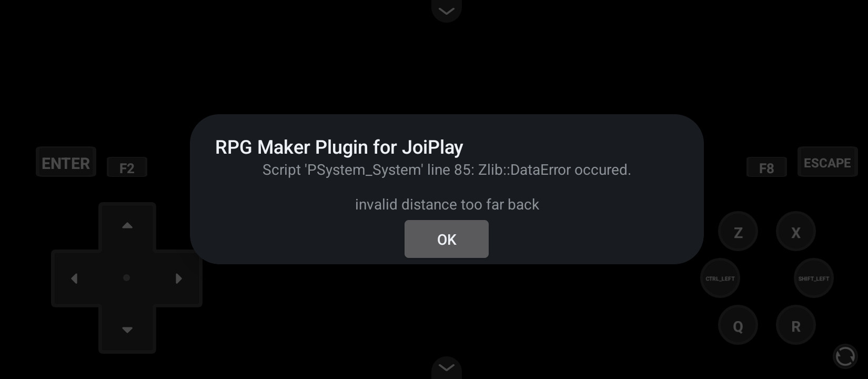
Task: Tap the rotate/refresh icon in the corner
Action: 845,356
